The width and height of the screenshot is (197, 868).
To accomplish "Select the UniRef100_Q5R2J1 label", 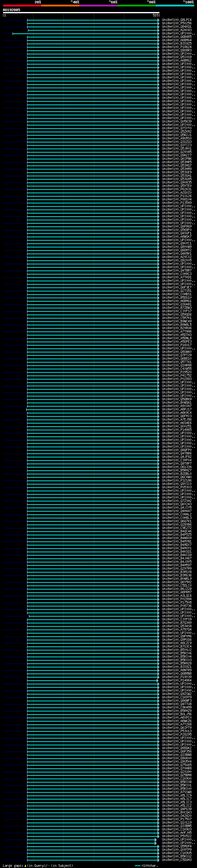I will (x=177, y=135).
